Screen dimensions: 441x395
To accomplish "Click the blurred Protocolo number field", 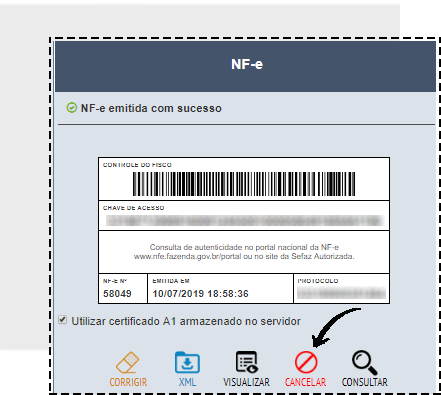I will click(341, 293).
